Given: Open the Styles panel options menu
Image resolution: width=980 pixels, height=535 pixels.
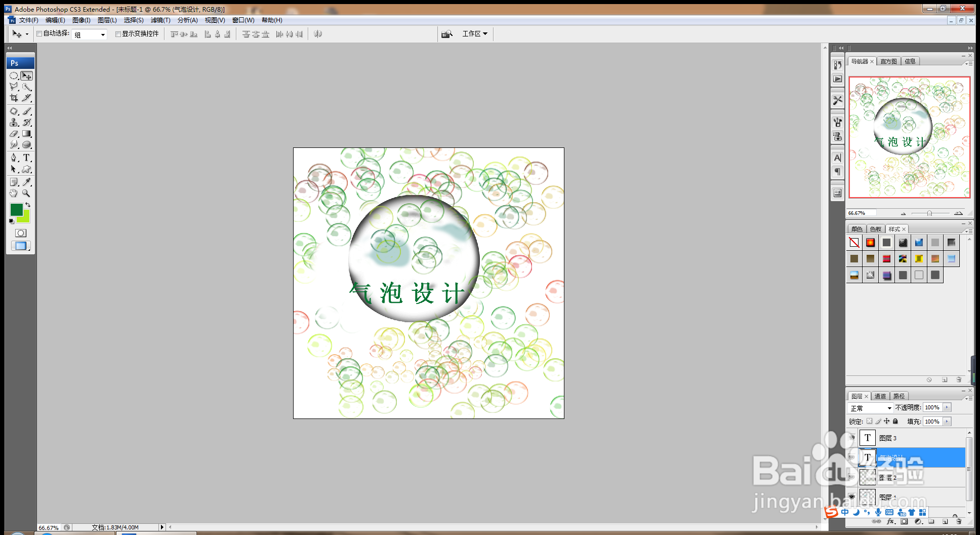Looking at the screenshot, I should (x=969, y=231).
